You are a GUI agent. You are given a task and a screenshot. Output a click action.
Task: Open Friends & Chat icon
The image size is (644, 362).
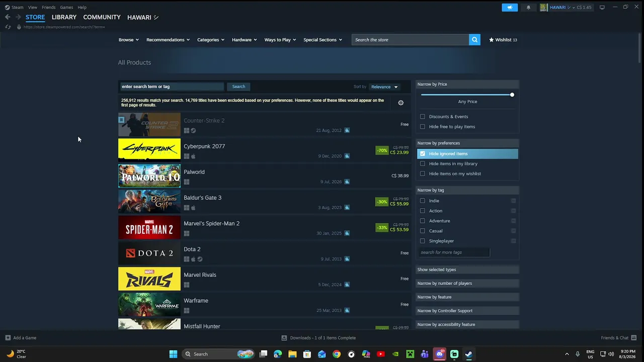tap(633, 338)
